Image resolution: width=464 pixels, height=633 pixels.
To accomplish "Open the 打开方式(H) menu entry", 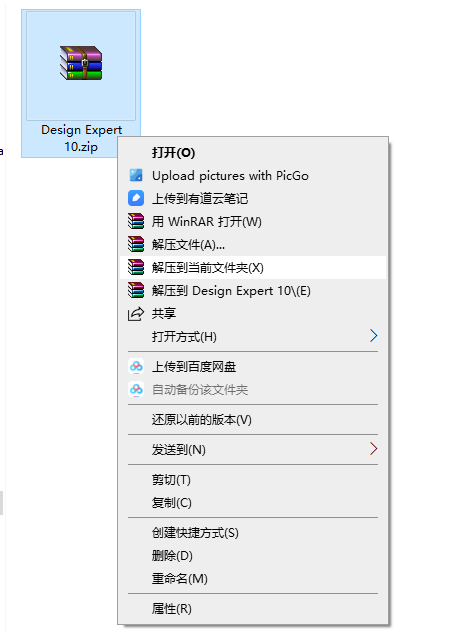I will click(253, 337).
